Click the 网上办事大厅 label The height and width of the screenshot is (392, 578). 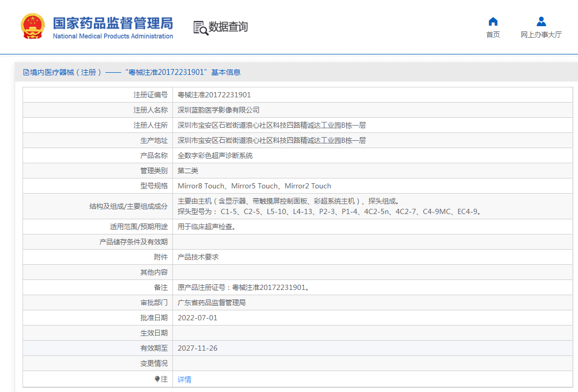pyautogui.click(x=541, y=35)
